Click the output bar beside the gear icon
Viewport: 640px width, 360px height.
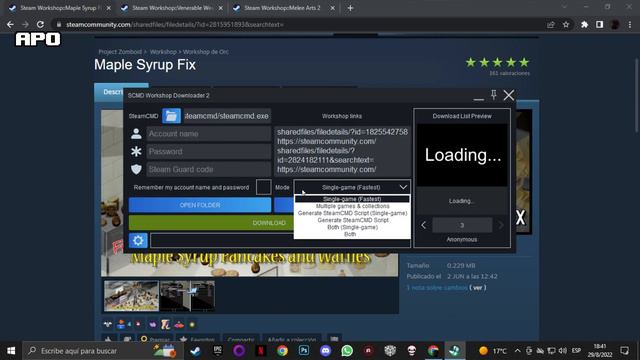[x=280, y=240]
